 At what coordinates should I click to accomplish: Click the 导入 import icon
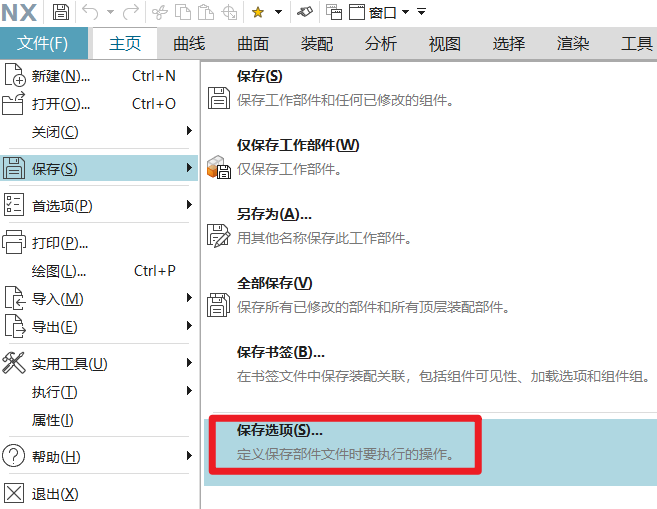pyautogui.click(x=14, y=298)
